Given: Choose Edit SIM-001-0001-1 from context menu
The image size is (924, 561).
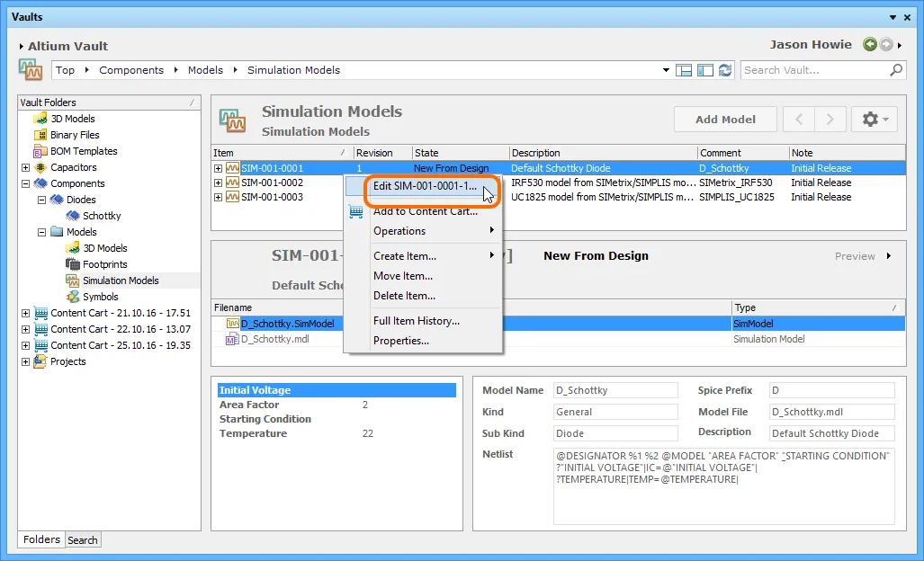Looking at the screenshot, I should (425, 186).
